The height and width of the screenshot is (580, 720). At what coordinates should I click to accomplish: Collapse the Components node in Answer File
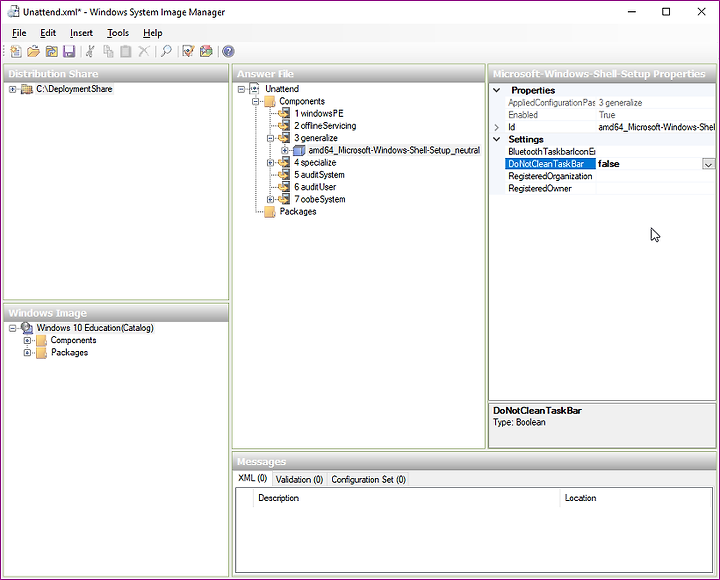pos(256,101)
